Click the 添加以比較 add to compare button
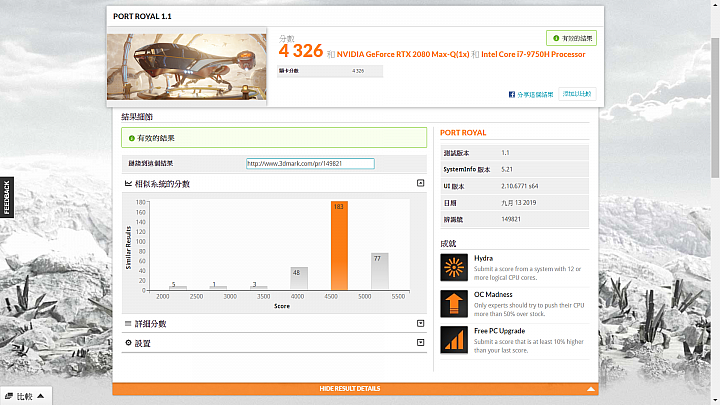Viewport: 720px width, 405px height. point(577,94)
